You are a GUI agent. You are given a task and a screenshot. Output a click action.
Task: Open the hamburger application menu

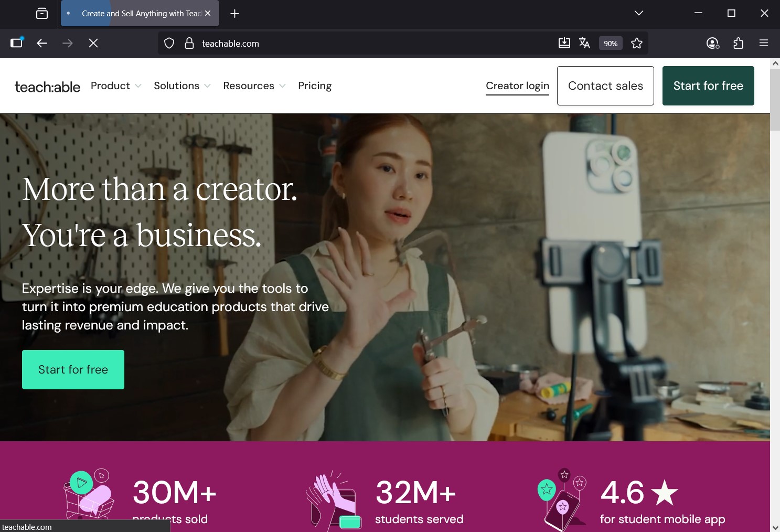coord(764,43)
